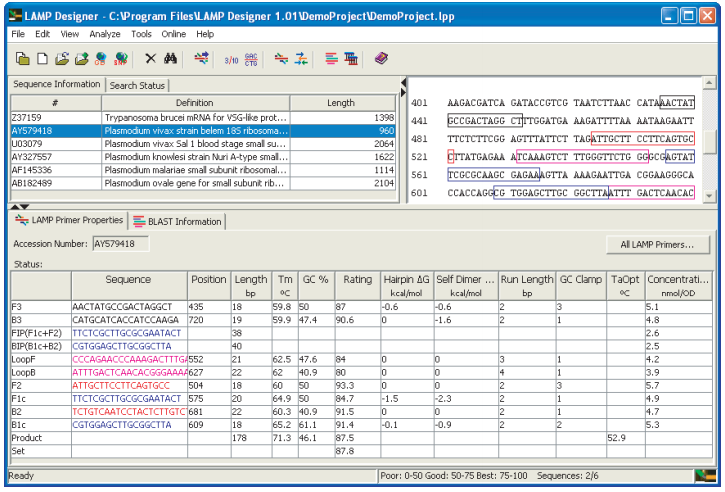
Task: Click F2 sequence ATTGCTTCCTTCAGTGCC
Action: click(121, 386)
